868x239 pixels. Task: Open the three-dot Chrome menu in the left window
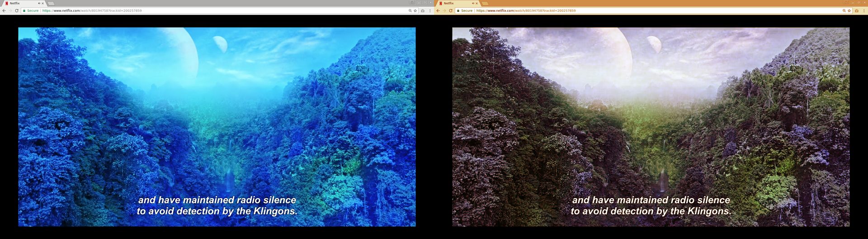pyautogui.click(x=430, y=10)
